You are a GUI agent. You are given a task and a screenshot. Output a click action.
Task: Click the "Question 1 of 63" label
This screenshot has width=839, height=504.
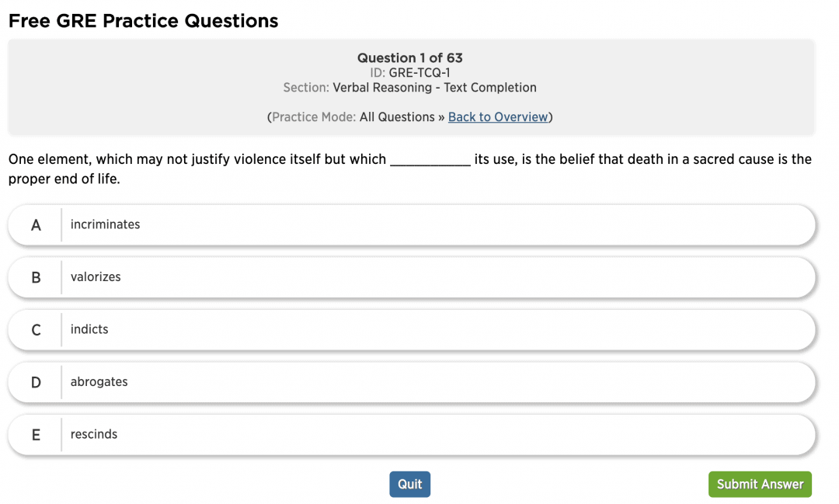pos(410,57)
